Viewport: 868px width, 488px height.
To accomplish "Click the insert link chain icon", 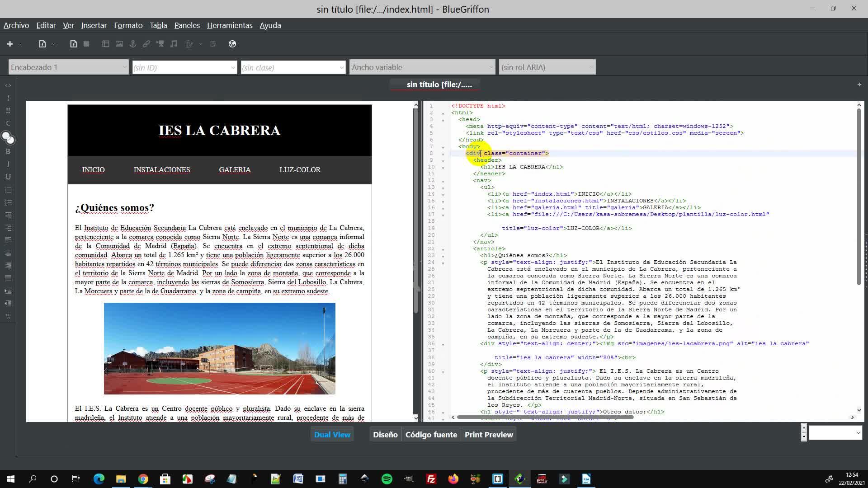I will click(x=146, y=44).
